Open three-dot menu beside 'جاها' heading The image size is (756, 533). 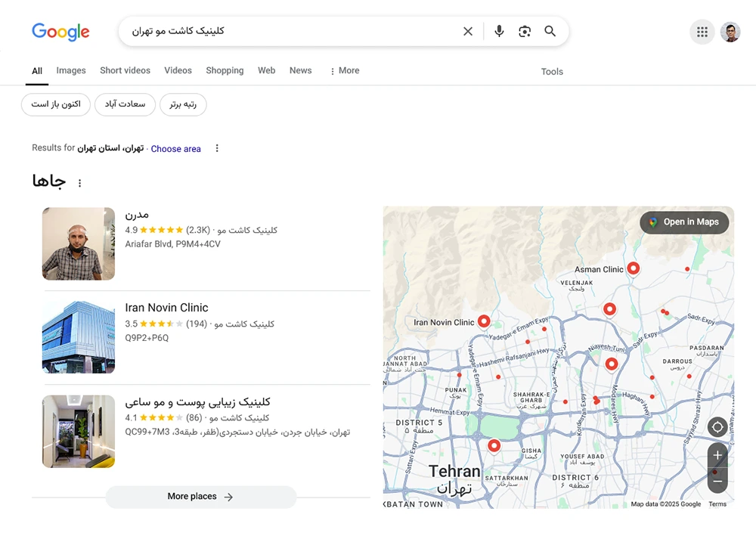pyautogui.click(x=79, y=183)
